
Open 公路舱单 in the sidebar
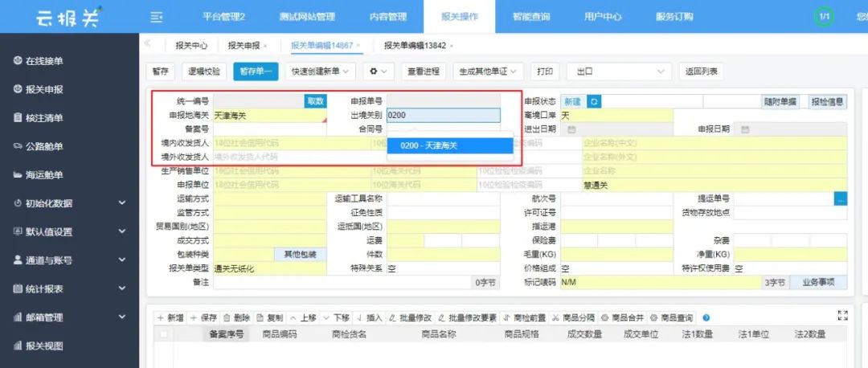click(39, 147)
